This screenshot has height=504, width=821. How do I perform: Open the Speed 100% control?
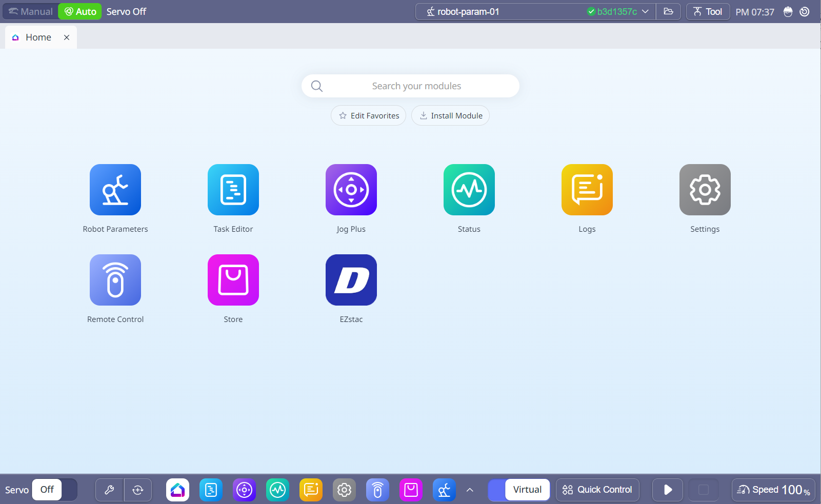[x=773, y=490]
